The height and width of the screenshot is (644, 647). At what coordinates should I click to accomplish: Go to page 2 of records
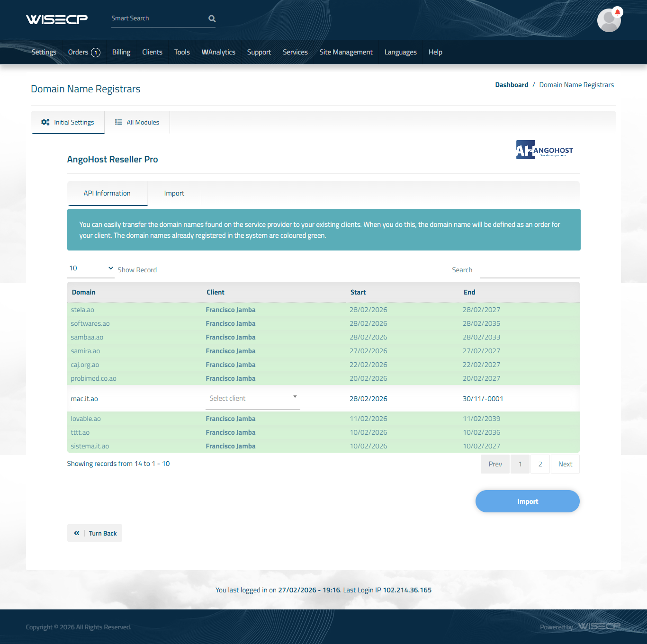pos(540,464)
